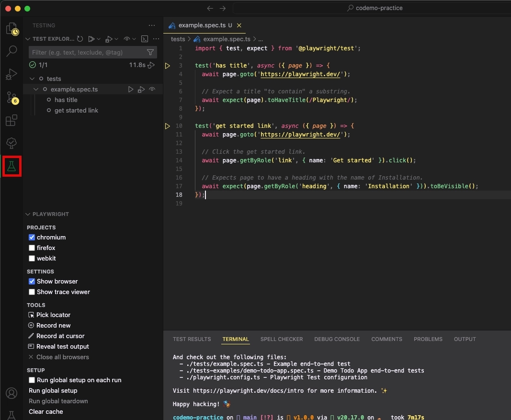Select the 'has title' test in the tree

click(66, 100)
